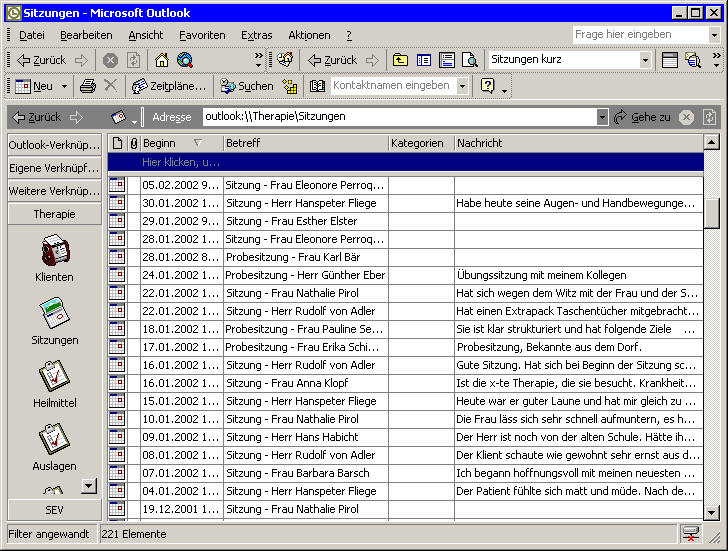728x551 pixels.
Task: Click the appointment icon of the Esther Elster row
Action: [x=117, y=220]
